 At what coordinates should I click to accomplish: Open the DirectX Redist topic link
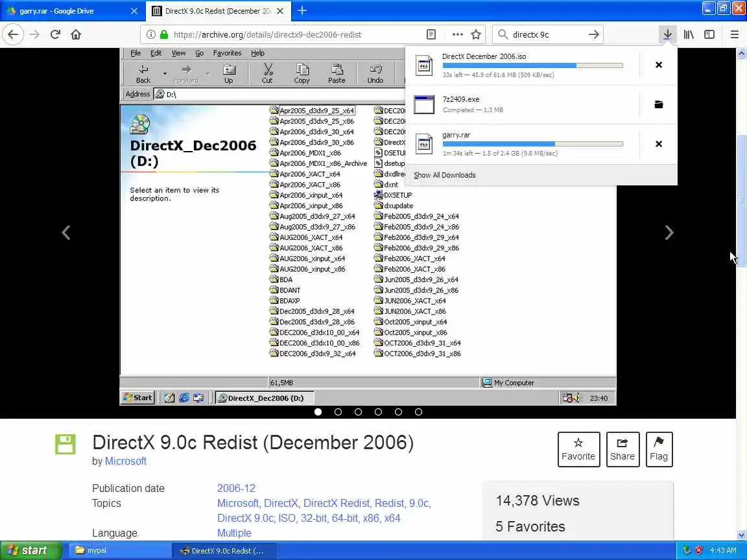tap(337, 504)
